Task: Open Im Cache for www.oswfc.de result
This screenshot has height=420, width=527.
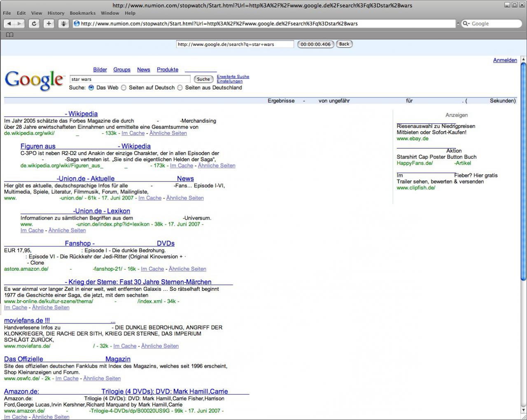Action: pyautogui.click(x=67, y=378)
